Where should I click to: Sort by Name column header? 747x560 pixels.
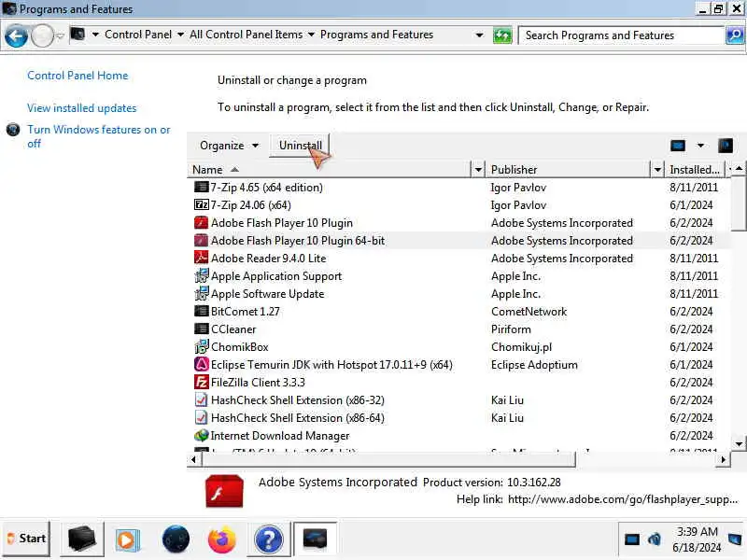pyautogui.click(x=329, y=170)
